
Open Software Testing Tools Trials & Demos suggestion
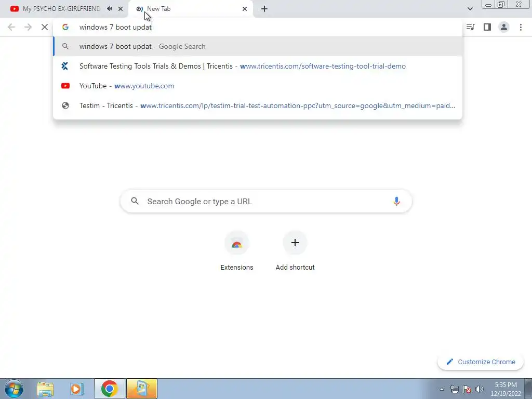tap(258, 66)
